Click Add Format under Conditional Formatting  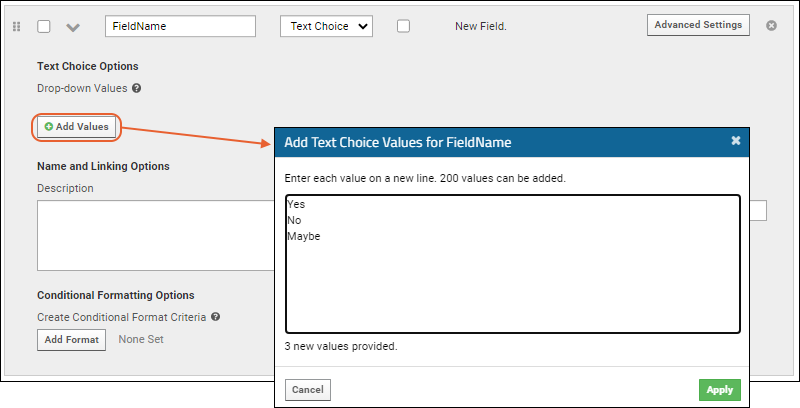pos(71,340)
